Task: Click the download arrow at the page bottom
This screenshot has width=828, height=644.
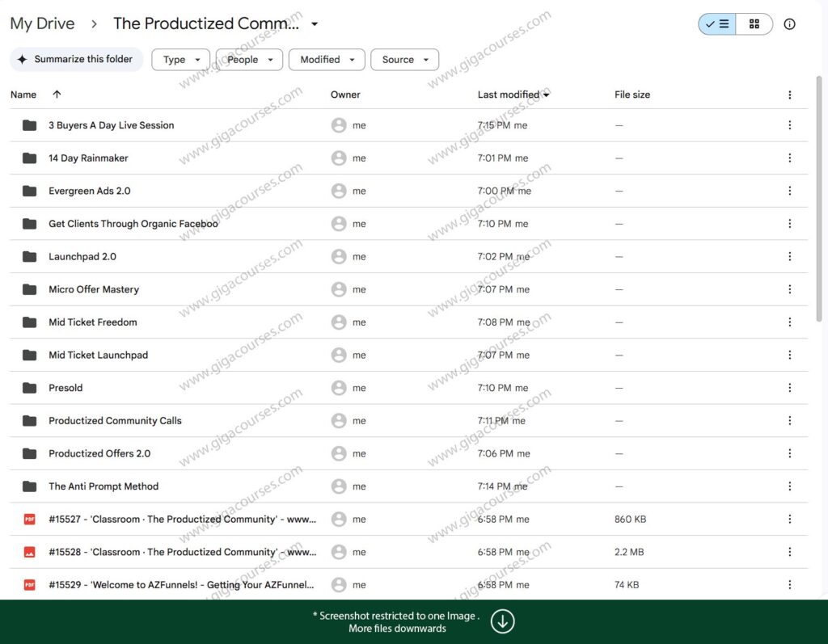Action: tap(502, 621)
